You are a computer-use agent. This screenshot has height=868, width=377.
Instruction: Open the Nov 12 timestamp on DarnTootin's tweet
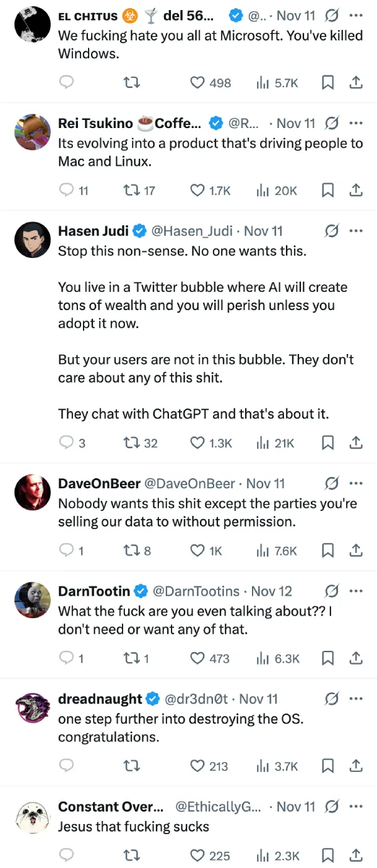coord(271,591)
